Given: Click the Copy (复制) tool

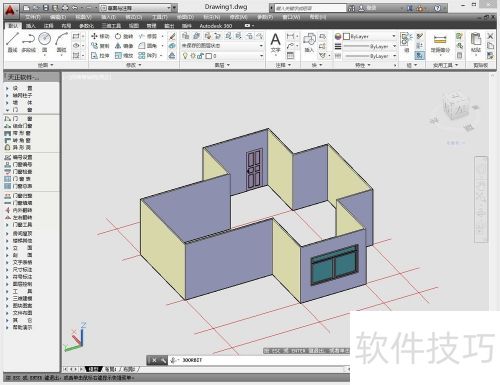Looking at the screenshot, I should click(x=100, y=46).
